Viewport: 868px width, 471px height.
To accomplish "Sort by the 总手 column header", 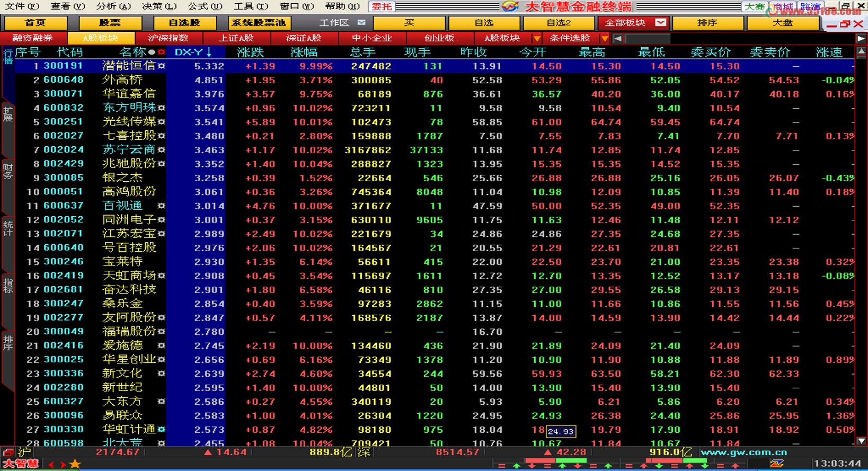I will coord(363,52).
